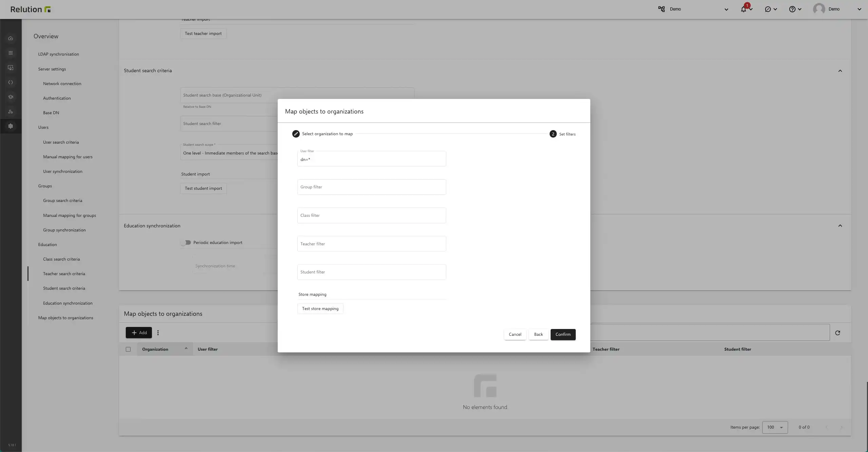The height and width of the screenshot is (452, 868).
Task: Click the step 2 Set filters indicator
Action: 553,134
